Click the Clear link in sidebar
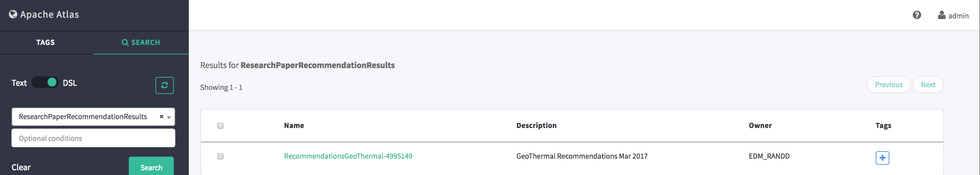This screenshot has height=175, width=980. (21, 168)
